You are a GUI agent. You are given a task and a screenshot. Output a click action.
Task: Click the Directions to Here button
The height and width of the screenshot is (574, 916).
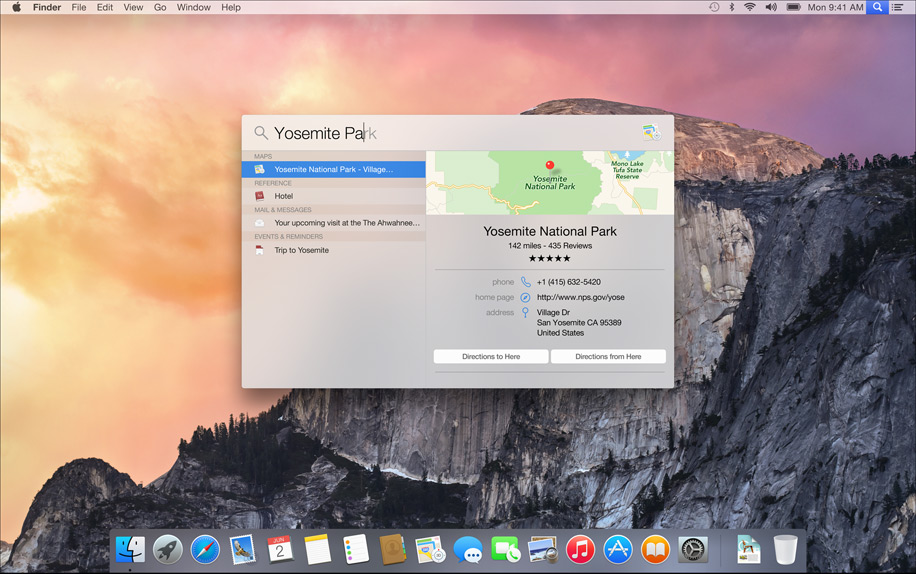pyautogui.click(x=491, y=357)
